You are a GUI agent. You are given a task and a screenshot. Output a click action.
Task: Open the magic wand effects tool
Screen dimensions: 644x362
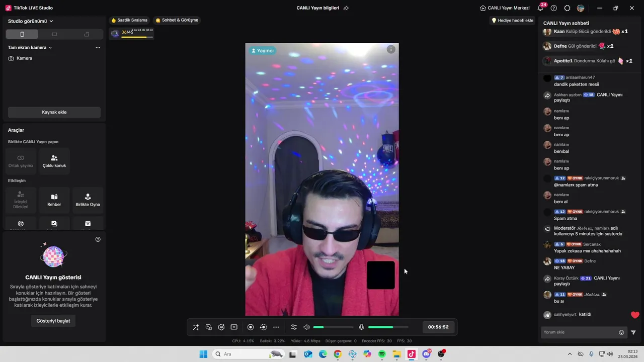(196, 327)
